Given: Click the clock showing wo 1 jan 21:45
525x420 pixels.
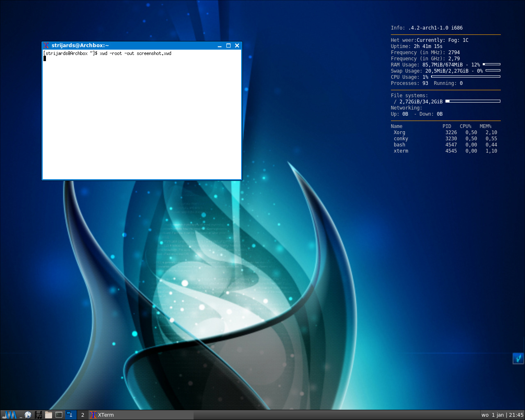Looking at the screenshot, I should pyautogui.click(x=502, y=415).
